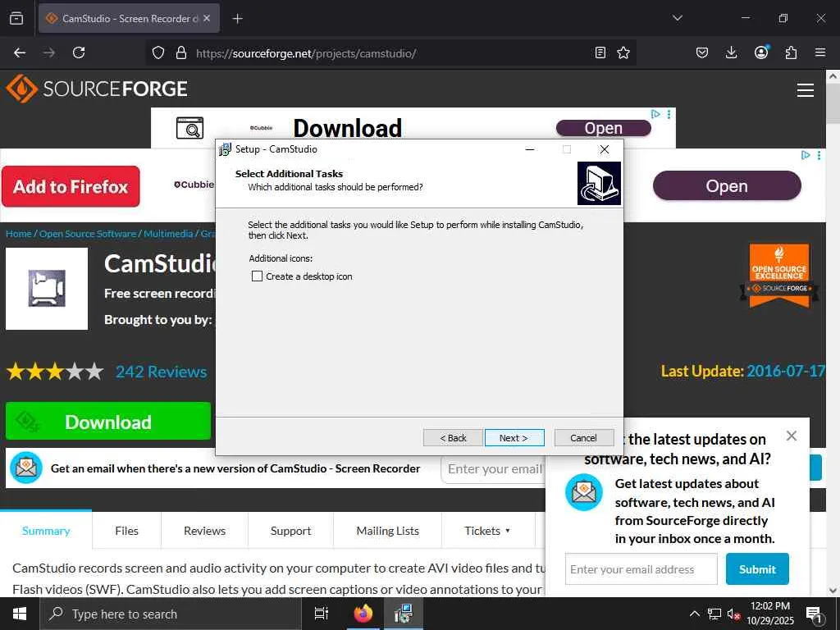The height and width of the screenshot is (630, 840).
Task: Open Firefox View icon at tab strip start
Action: point(16,18)
